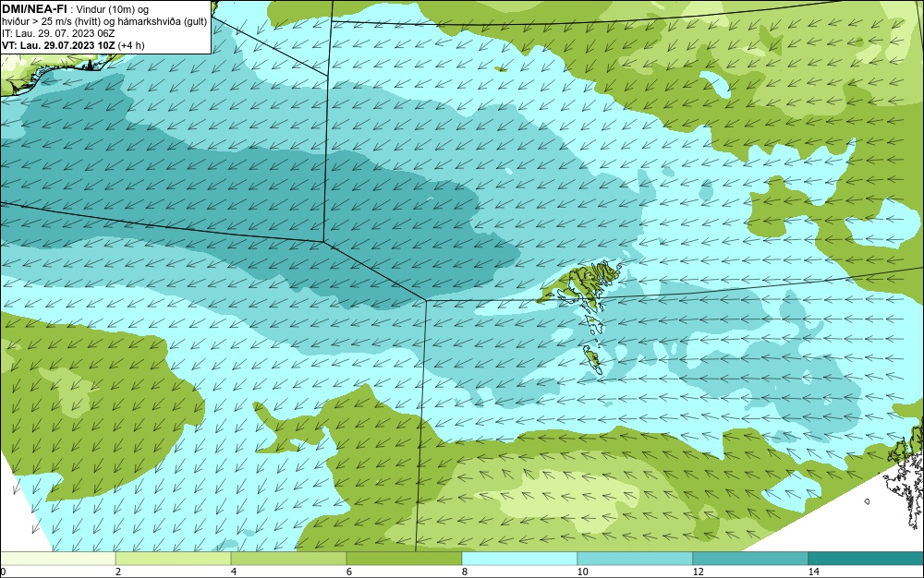Click the 6–8 m/s olive green legend swatch
The image size is (924, 578).
pyautogui.click(x=405, y=559)
